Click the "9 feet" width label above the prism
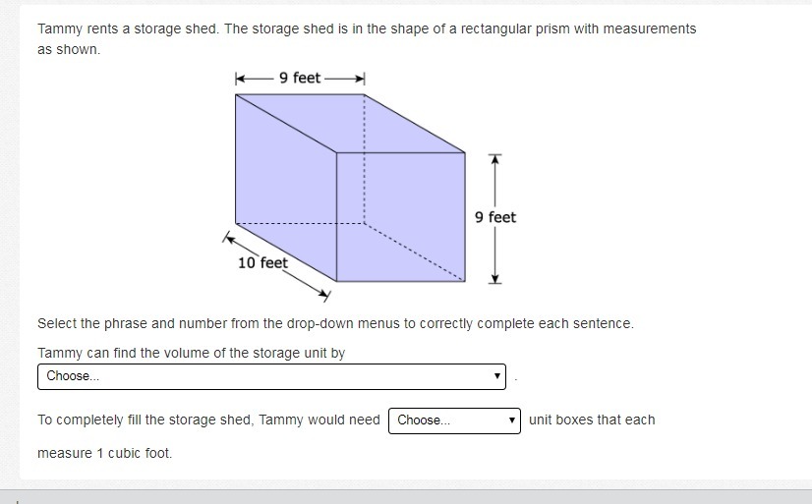This screenshot has height=504, width=812. click(300, 79)
